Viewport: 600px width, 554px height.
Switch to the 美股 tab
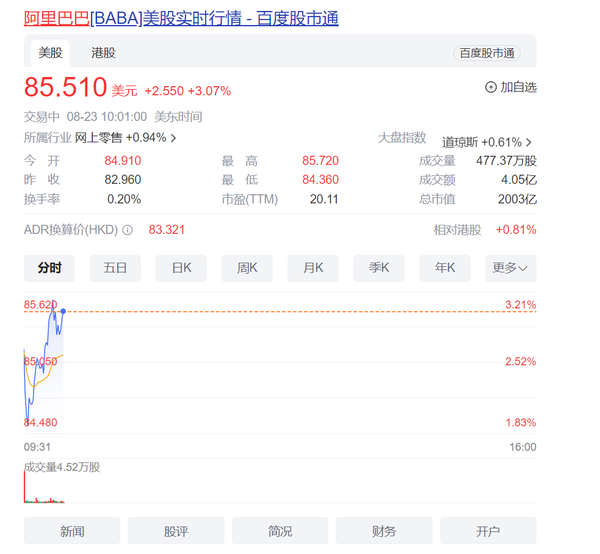[50, 53]
